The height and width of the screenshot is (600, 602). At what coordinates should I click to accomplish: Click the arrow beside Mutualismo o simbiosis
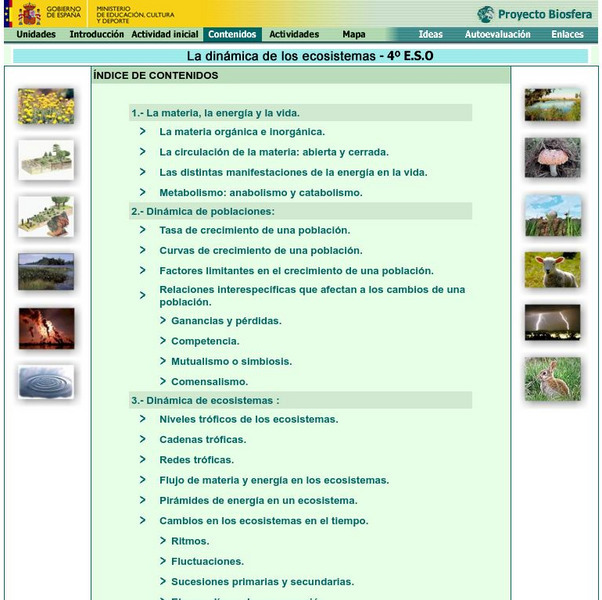[x=163, y=361]
